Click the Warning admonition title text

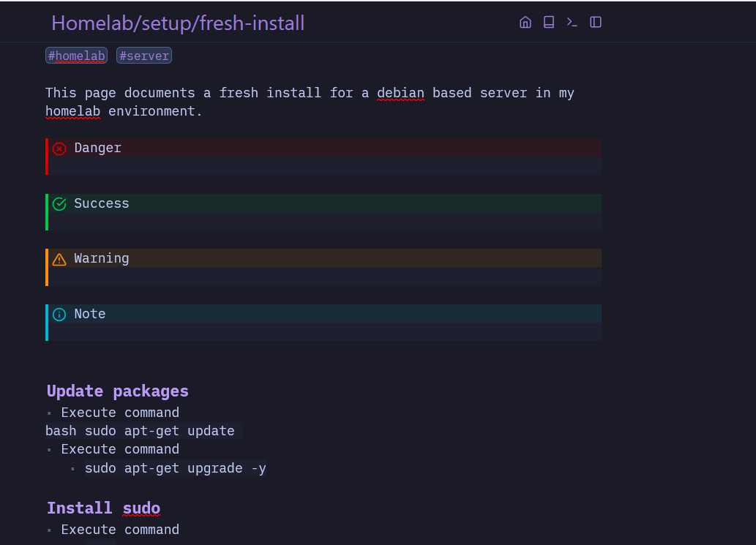[101, 258]
